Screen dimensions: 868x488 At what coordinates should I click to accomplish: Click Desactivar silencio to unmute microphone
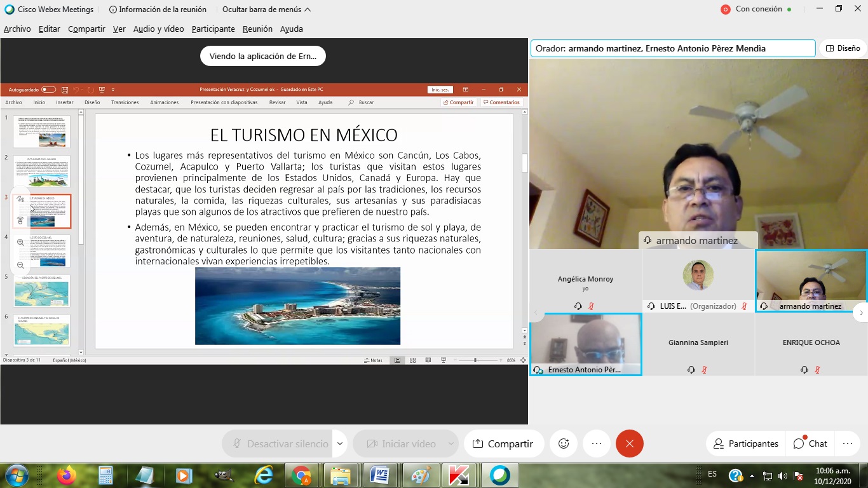point(277,444)
